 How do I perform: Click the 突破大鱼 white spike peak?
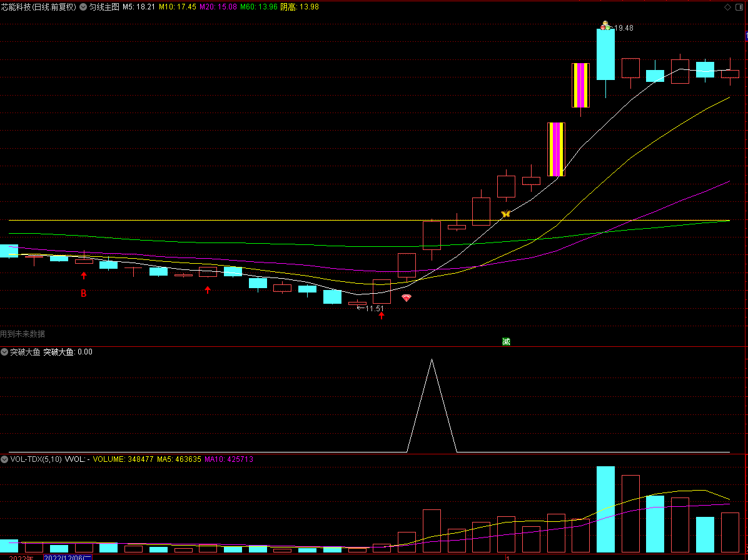pyautogui.click(x=432, y=360)
